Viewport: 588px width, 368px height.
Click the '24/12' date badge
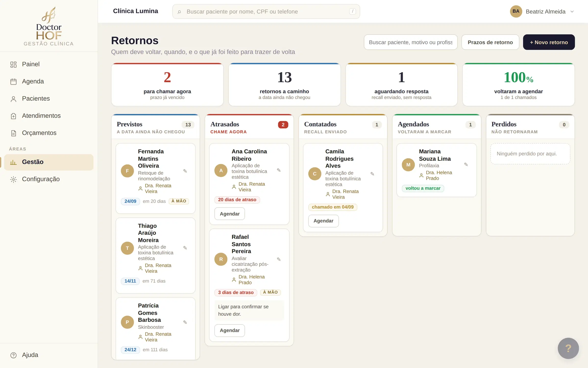(x=130, y=350)
